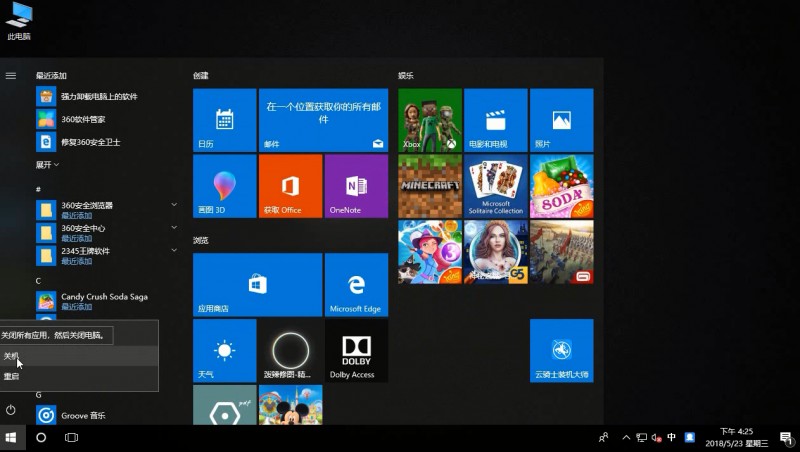Open Cortana circle on taskbar
Viewport: 800px width, 452px height.
pyautogui.click(x=41, y=438)
